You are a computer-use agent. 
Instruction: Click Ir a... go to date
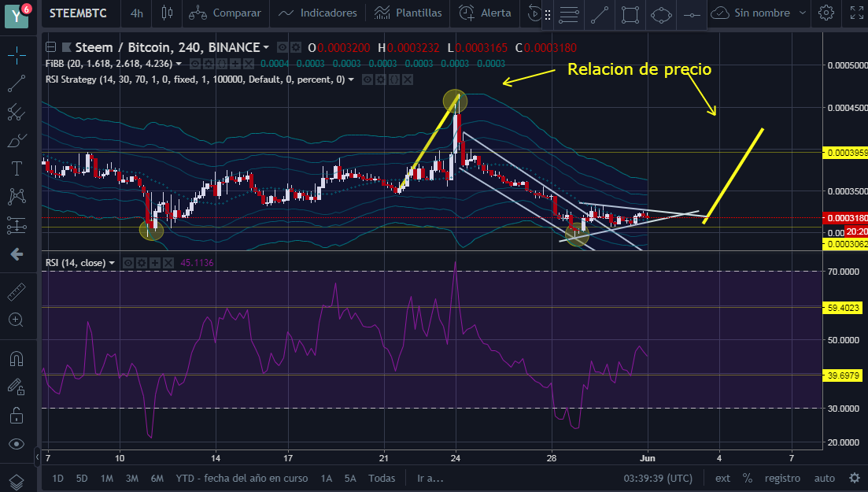[x=430, y=478]
